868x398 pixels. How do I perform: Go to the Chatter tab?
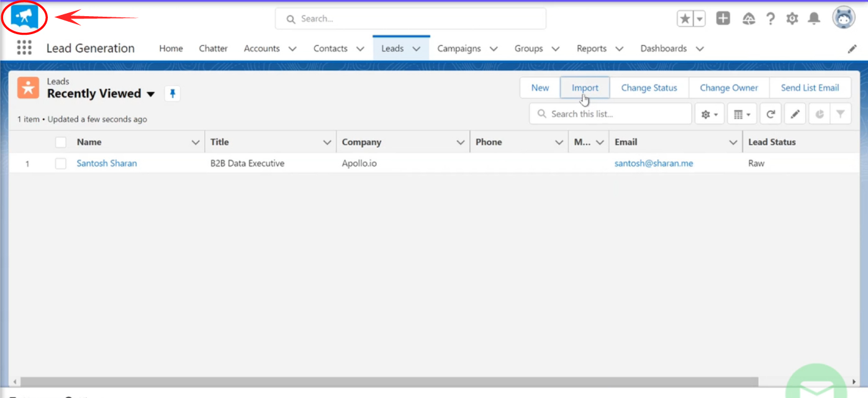[213, 48]
